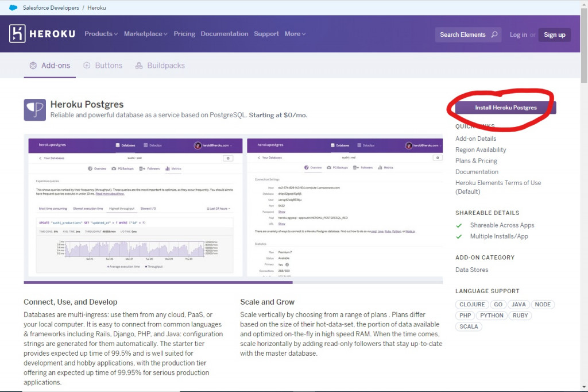Select the PYTHON language tag

click(x=492, y=316)
